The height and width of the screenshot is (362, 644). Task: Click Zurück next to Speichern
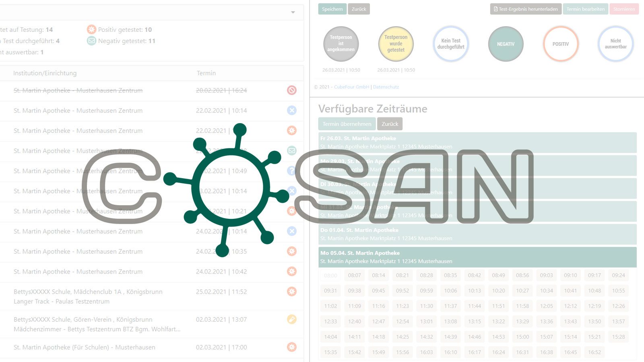(359, 9)
